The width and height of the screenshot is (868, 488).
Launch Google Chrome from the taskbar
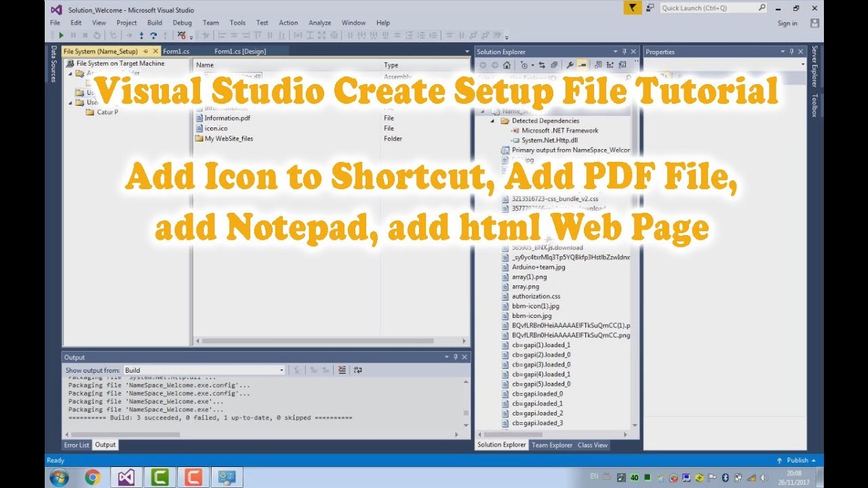(x=92, y=477)
